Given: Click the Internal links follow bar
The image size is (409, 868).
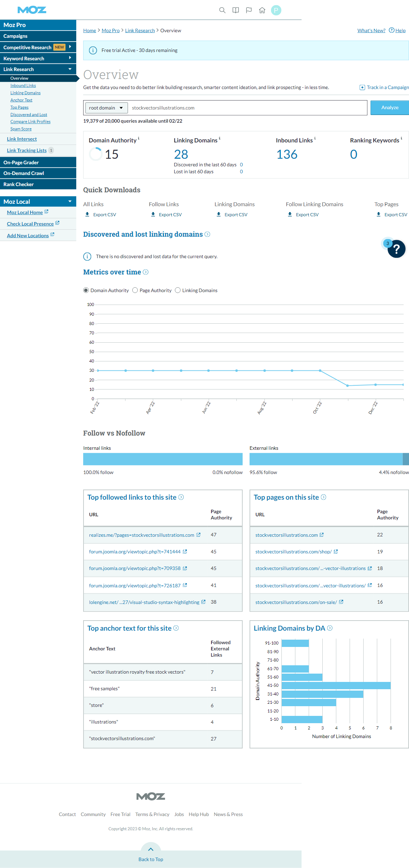Looking at the screenshot, I should point(163,459).
